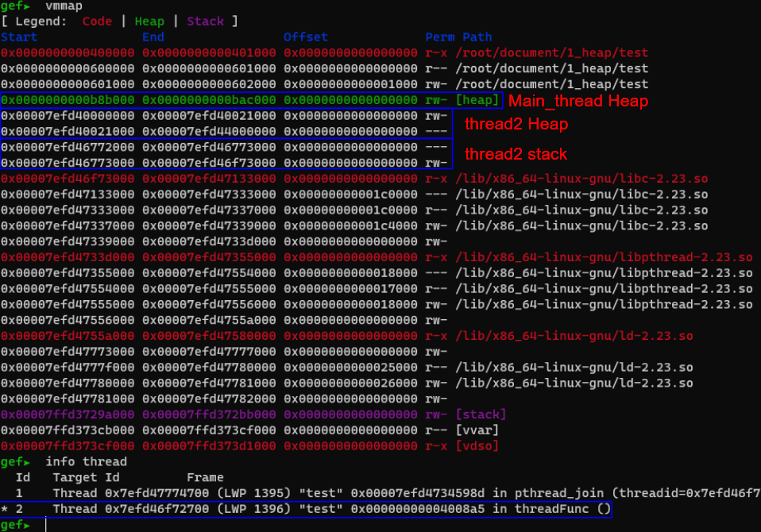Click the thread2 Heap annotation label
The image size is (761, 532).
516,125
